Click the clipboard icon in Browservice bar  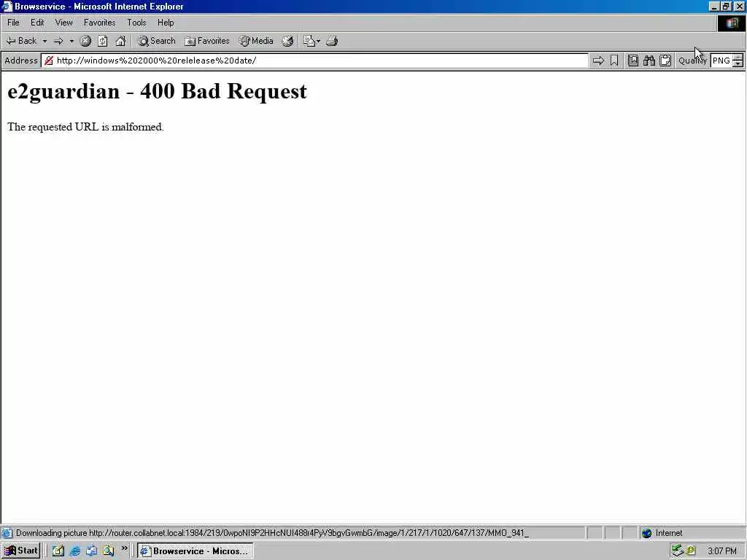point(665,61)
